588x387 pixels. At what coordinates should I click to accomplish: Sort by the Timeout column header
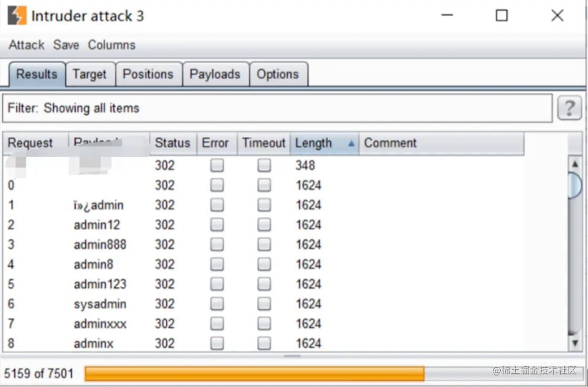[x=263, y=143]
